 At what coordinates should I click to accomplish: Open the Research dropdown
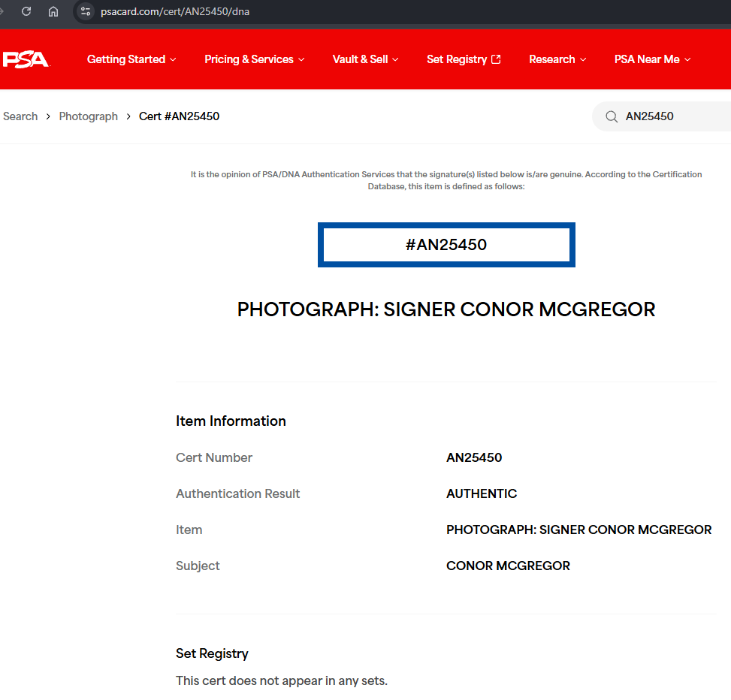(x=557, y=59)
